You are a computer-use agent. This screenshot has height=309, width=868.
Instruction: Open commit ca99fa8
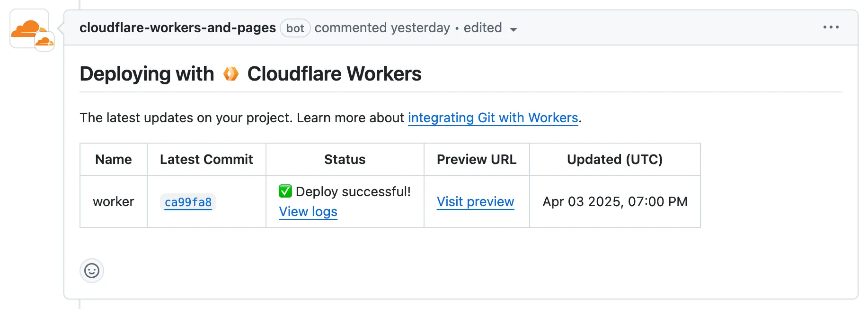[x=188, y=202]
